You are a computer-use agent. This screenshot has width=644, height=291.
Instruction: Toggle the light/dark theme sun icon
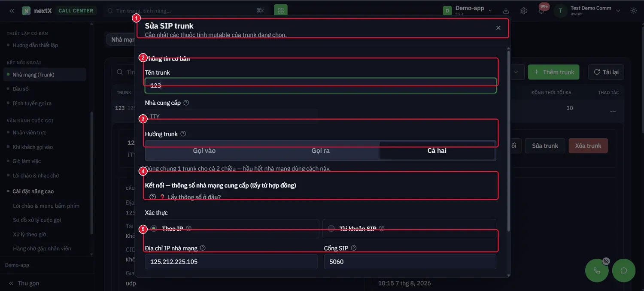pos(634,11)
